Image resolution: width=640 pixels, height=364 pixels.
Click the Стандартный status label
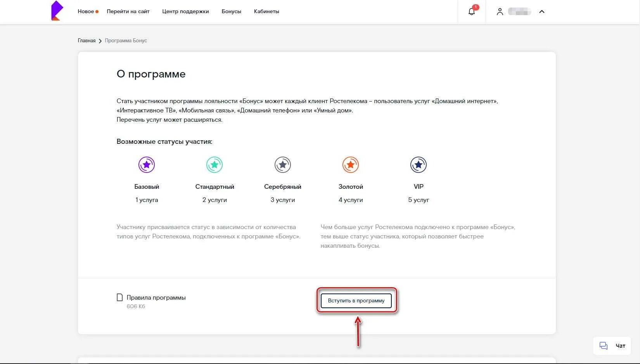[x=214, y=186]
